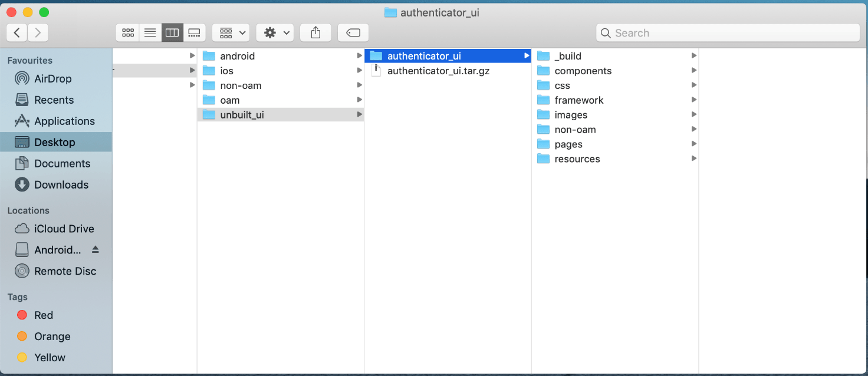Viewport: 868px width, 376px height.
Task: Select the unbuilt_ui folder
Action: point(280,115)
